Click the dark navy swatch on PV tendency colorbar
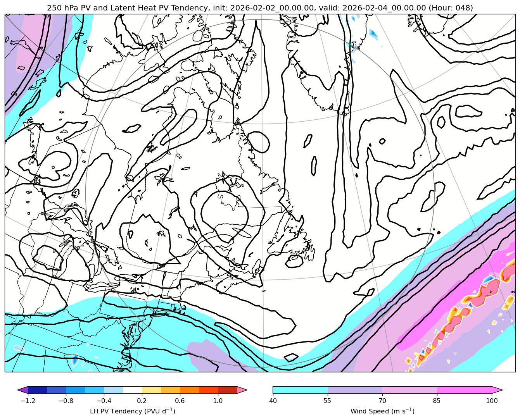The image size is (520, 420). click(37, 390)
